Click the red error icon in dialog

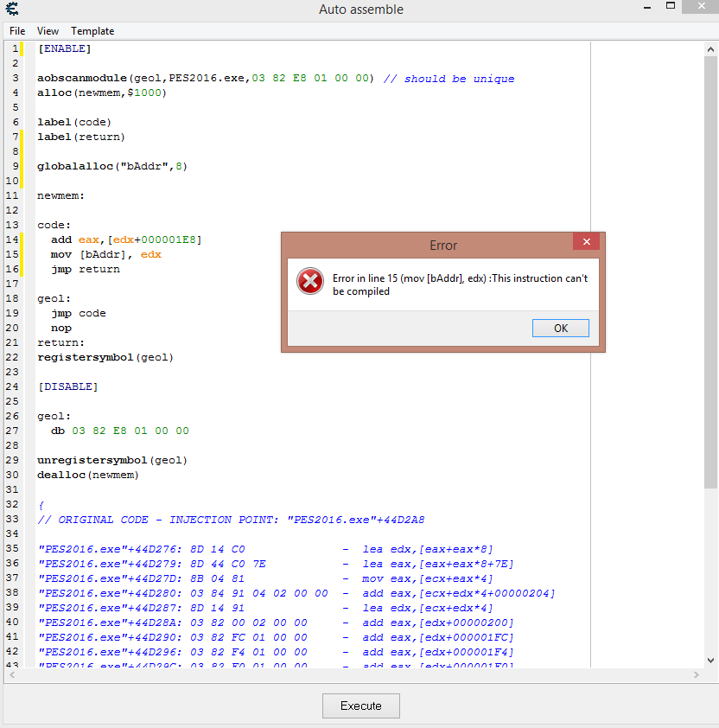[x=309, y=282]
